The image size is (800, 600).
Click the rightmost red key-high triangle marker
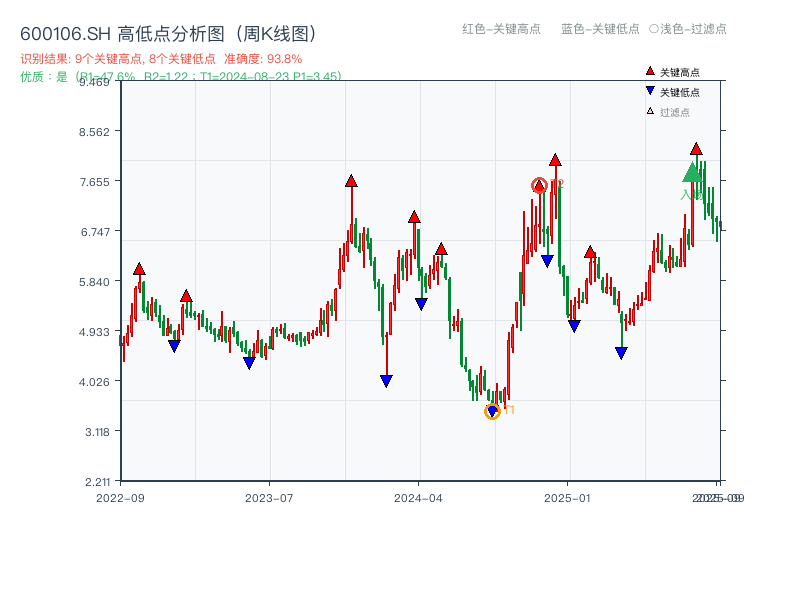point(695,150)
